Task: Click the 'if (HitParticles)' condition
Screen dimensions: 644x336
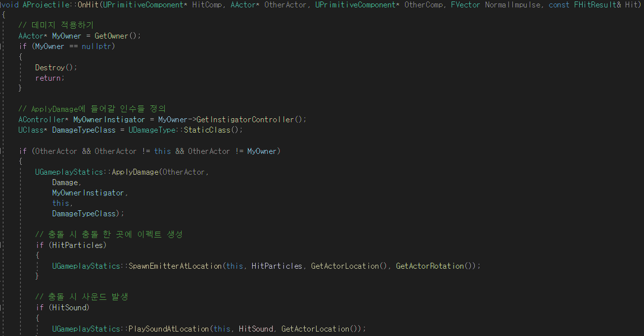Action: 71,245
